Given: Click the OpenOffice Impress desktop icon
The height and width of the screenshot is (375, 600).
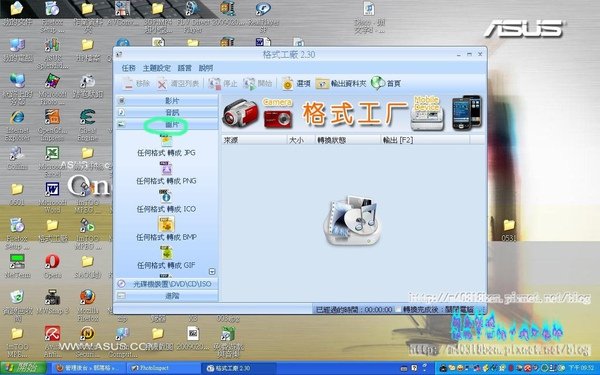Looking at the screenshot, I should point(52,126).
